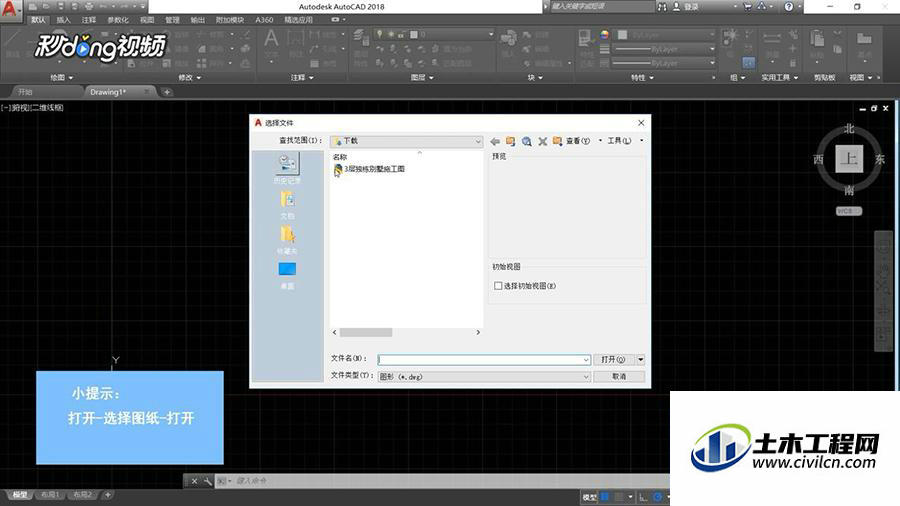
Task: Open the 历史记录 history shortcut in sidebar
Action: (x=287, y=169)
